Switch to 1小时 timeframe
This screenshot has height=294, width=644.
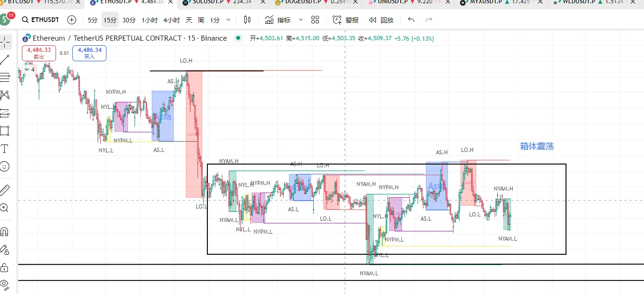pos(150,20)
